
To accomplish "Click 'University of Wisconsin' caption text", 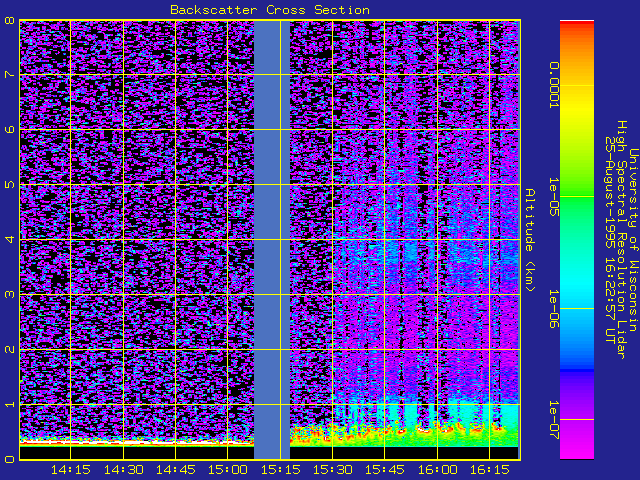I will 633,240.
